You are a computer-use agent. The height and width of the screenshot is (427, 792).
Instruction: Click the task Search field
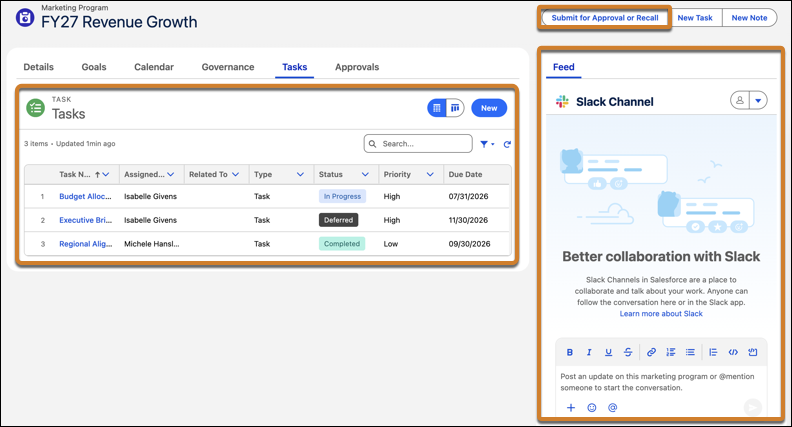point(418,144)
